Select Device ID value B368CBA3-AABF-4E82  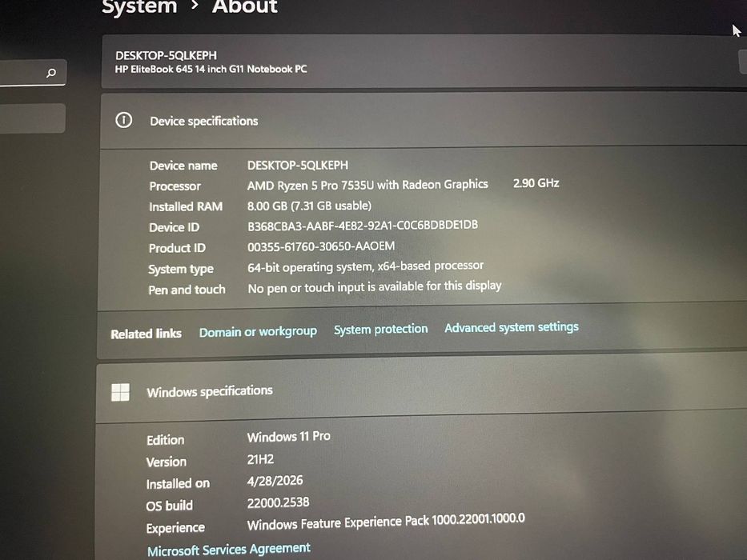coord(363,226)
